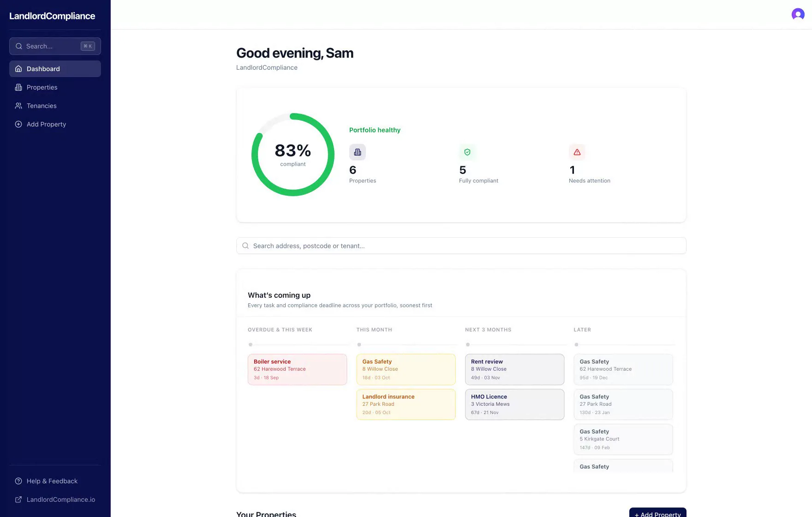Click the '67d · 21 Nov' due date
812x517 pixels.
click(485, 413)
